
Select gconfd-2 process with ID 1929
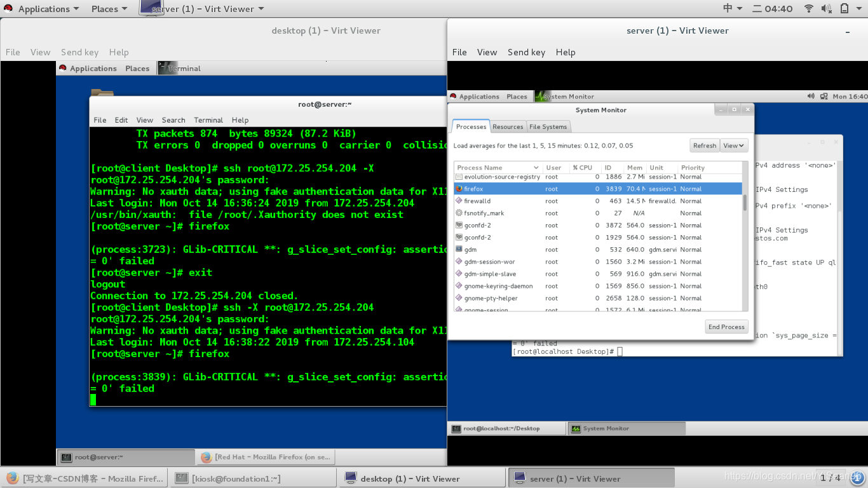click(x=597, y=237)
